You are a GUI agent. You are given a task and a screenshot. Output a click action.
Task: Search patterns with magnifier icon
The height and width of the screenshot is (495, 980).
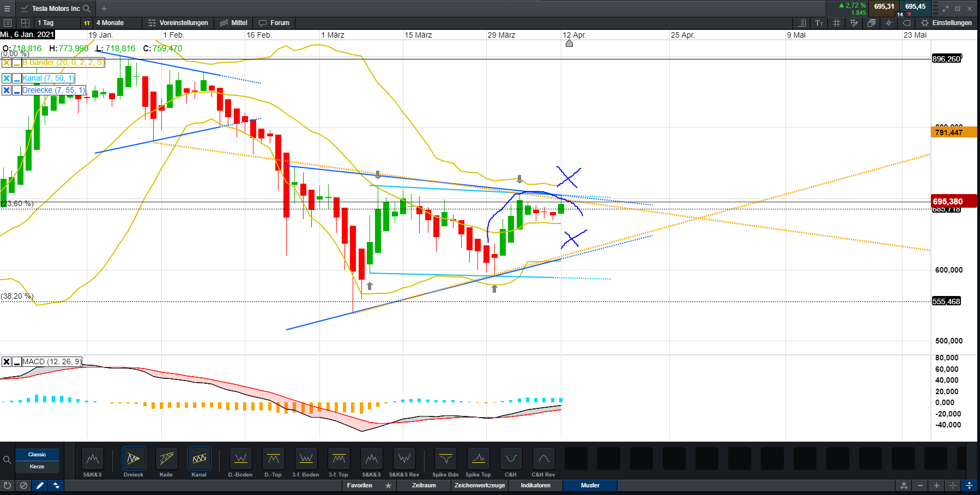[7, 460]
